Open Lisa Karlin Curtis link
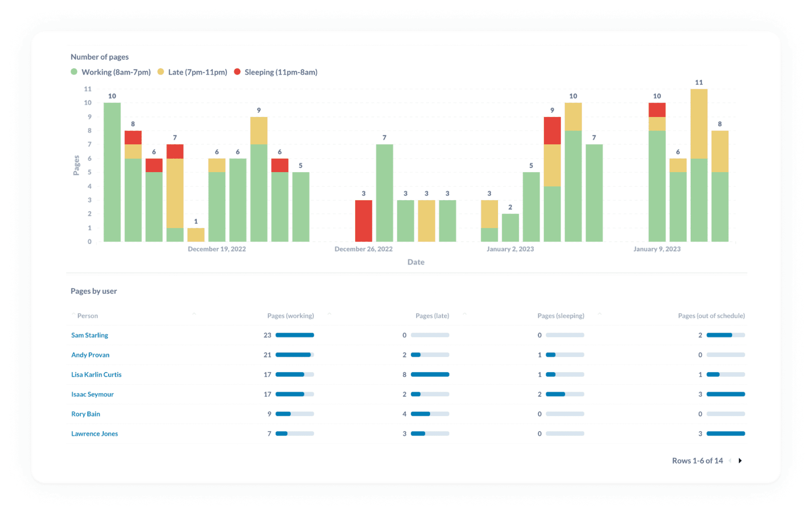This screenshot has width=812, height=514. point(96,374)
